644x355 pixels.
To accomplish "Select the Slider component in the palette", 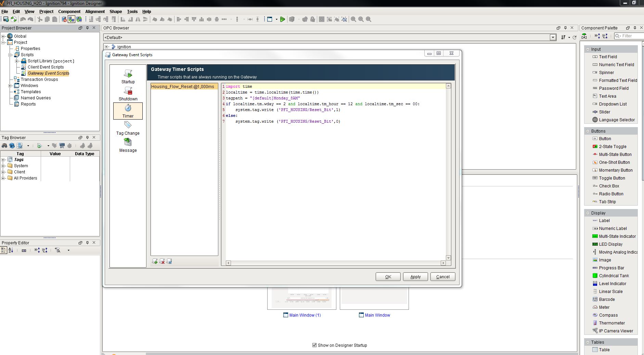I will (604, 112).
